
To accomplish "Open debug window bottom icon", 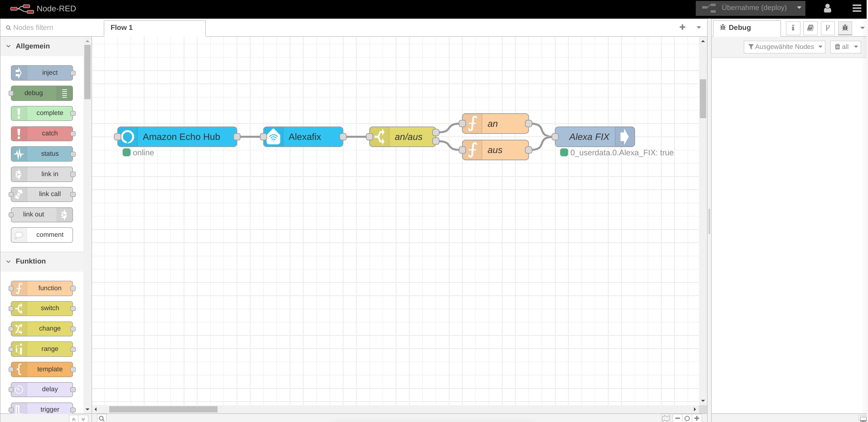I will [x=863, y=419].
